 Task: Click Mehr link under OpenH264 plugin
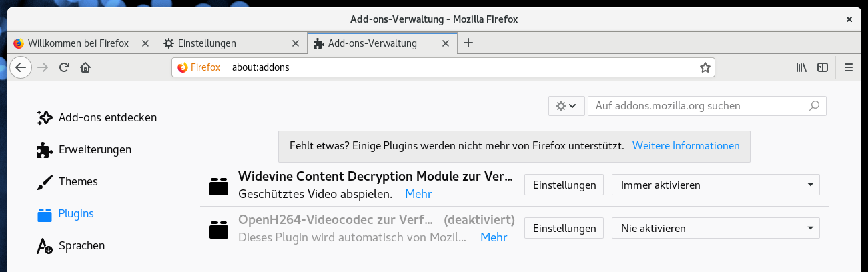(494, 237)
